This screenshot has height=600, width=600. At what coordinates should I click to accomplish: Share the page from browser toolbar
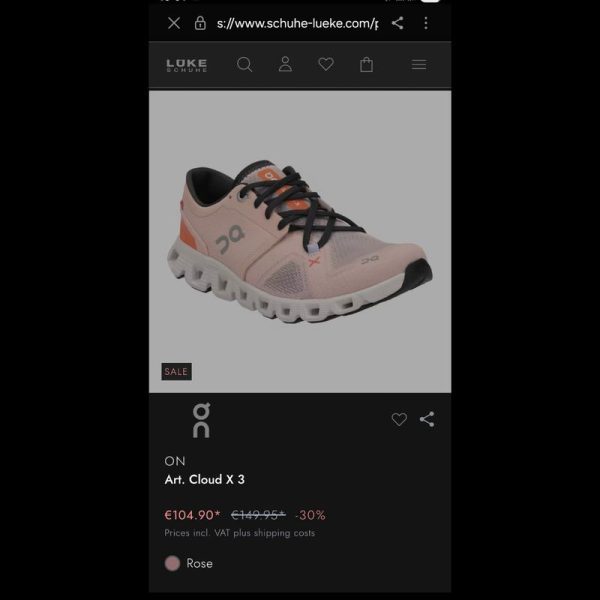[x=398, y=23]
